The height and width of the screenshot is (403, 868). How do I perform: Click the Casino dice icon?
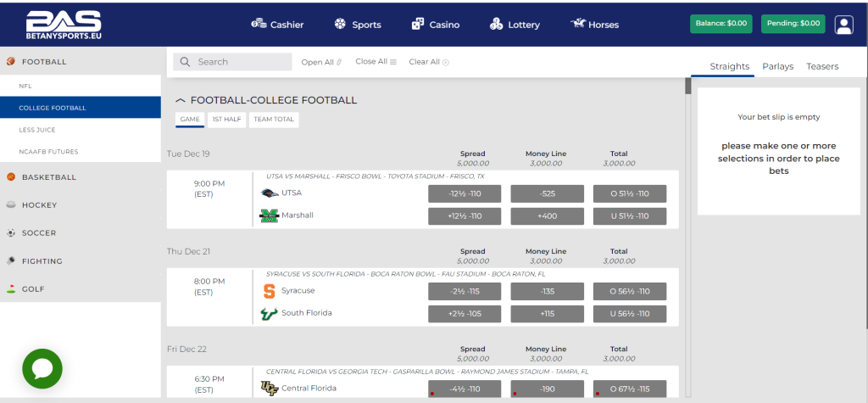pyautogui.click(x=417, y=25)
